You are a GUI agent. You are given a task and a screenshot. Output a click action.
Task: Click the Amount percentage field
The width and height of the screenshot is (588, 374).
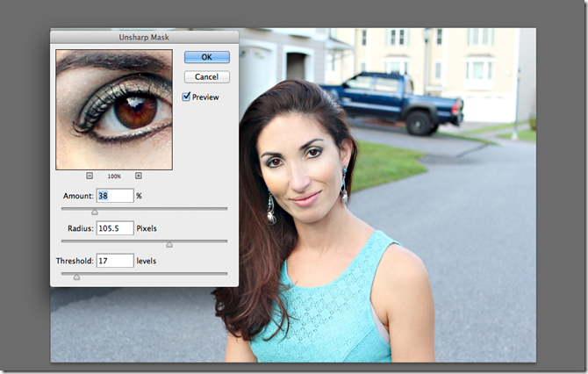click(x=115, y=196)
